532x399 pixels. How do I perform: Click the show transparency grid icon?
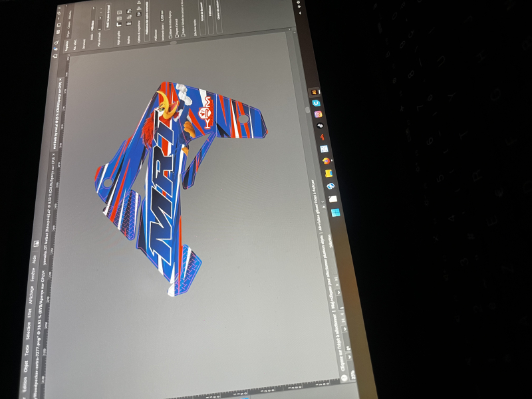pyautogui.click(x=120, y=12)
